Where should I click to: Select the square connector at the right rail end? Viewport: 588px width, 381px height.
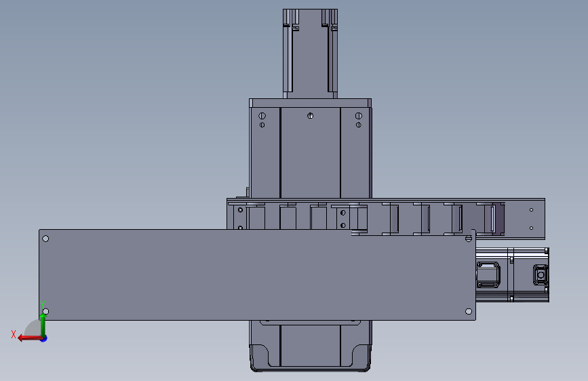(541, 275)
